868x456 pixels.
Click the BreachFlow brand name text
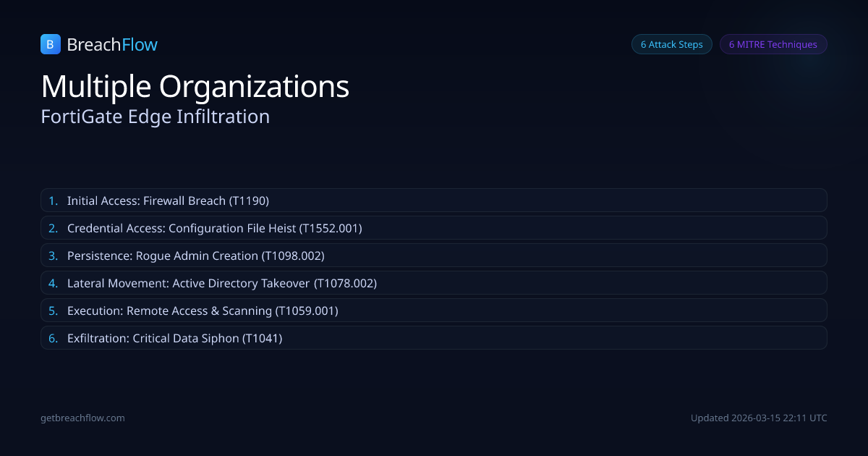coord(112,45)
